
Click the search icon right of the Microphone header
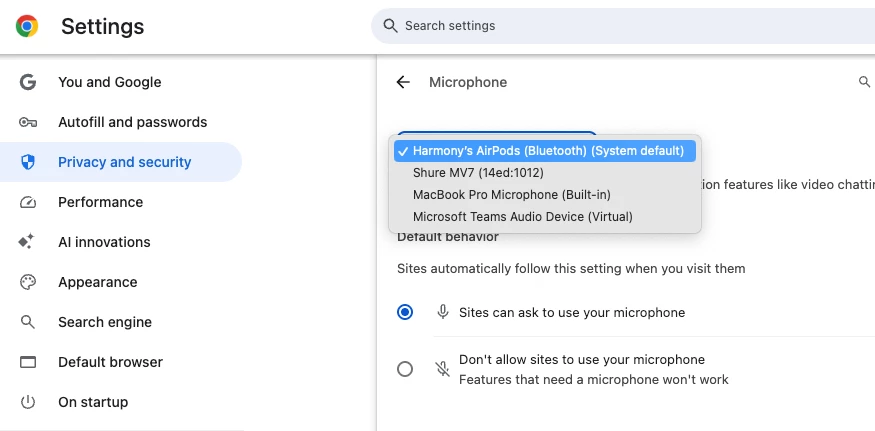[864, 82]
